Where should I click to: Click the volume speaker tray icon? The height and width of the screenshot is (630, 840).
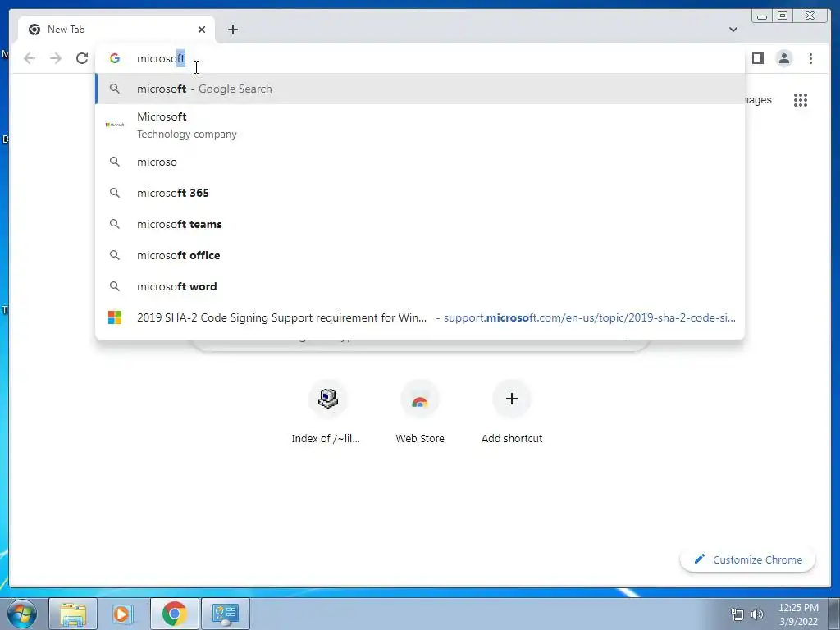[757, 614]
